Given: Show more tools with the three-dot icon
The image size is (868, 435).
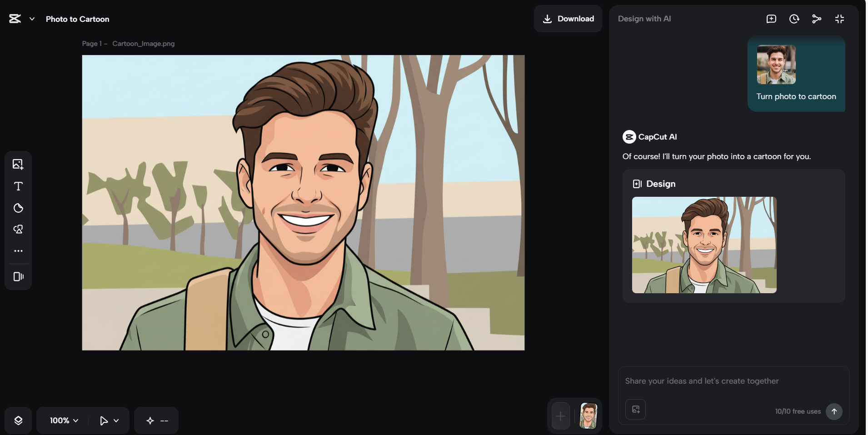Looking at the screenshot, I should click(x=18, y=251).
